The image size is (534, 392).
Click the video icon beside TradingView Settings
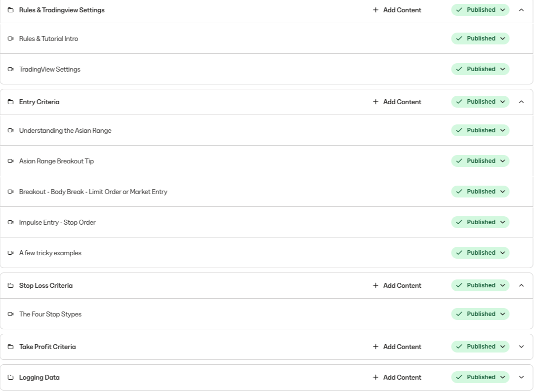pos(10,69)
